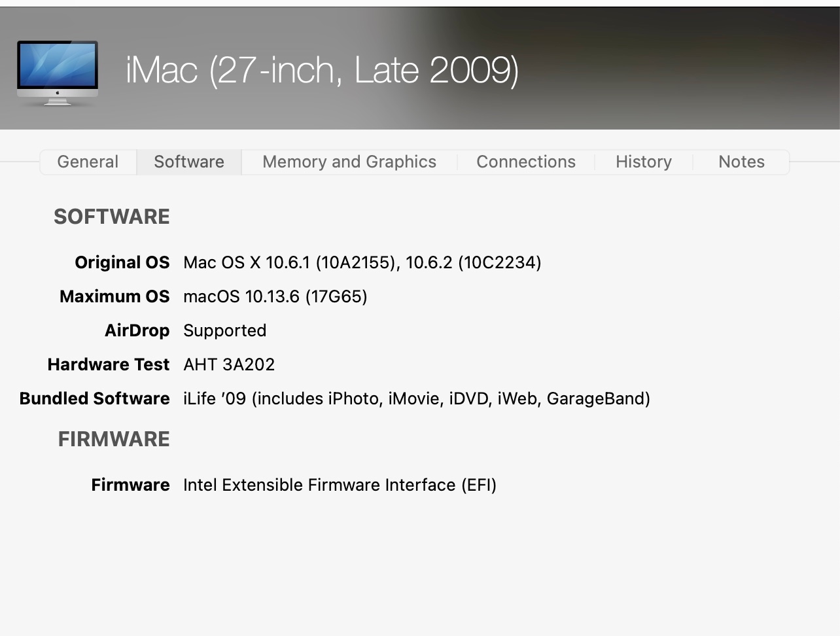Viewport: 840px width, 636px height.
Task: Select the Software tab
Action: (x=189, y=162)
